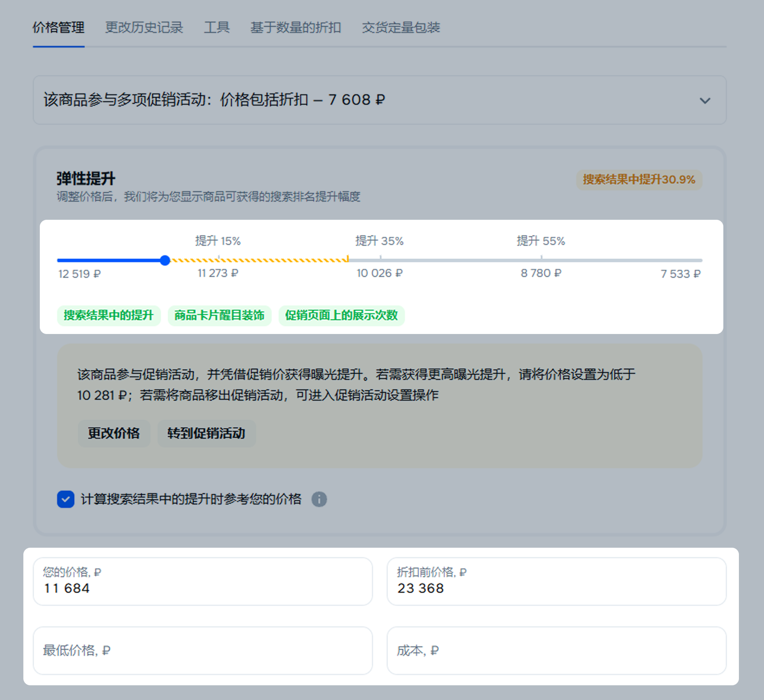Click the blue price slider handle
Viewport: 764px width, 700px height.
click(165, 260)
